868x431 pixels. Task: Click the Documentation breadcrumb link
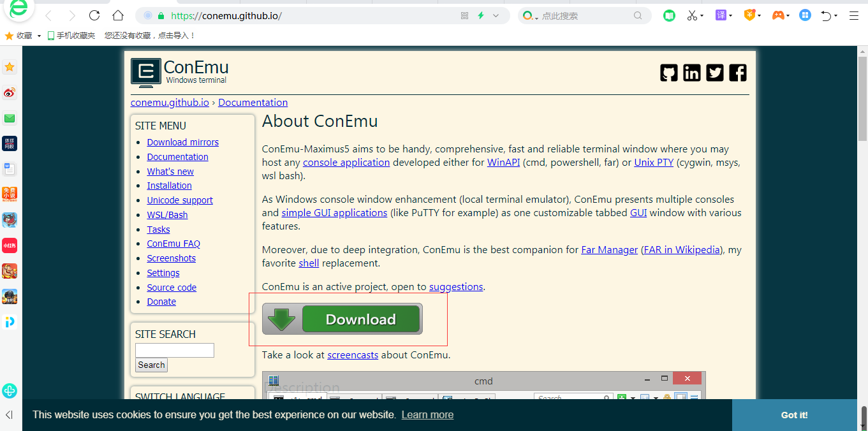tap(253, 103)
